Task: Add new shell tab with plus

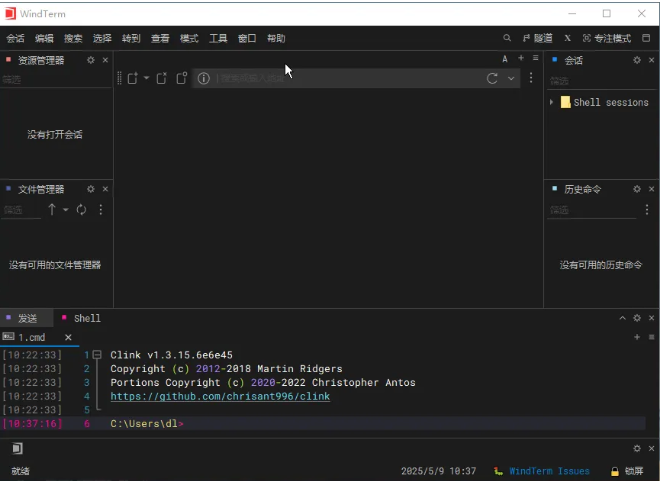Action: coord(637,337)
